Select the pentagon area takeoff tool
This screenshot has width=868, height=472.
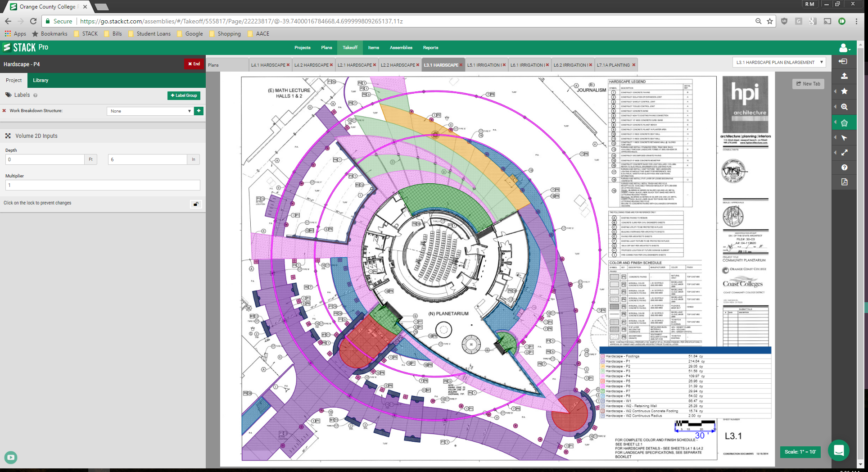(844, 123)
